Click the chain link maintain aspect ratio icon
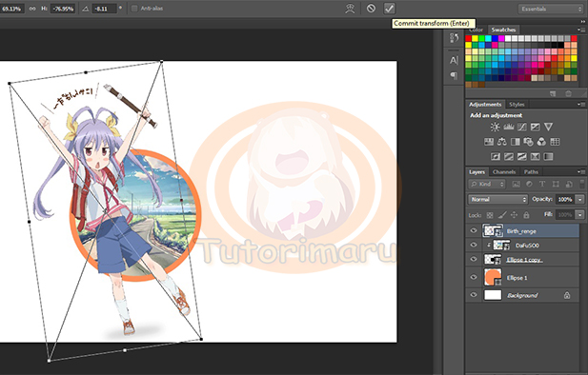Screen dimensions: 588x375 (x=32, y=9)
